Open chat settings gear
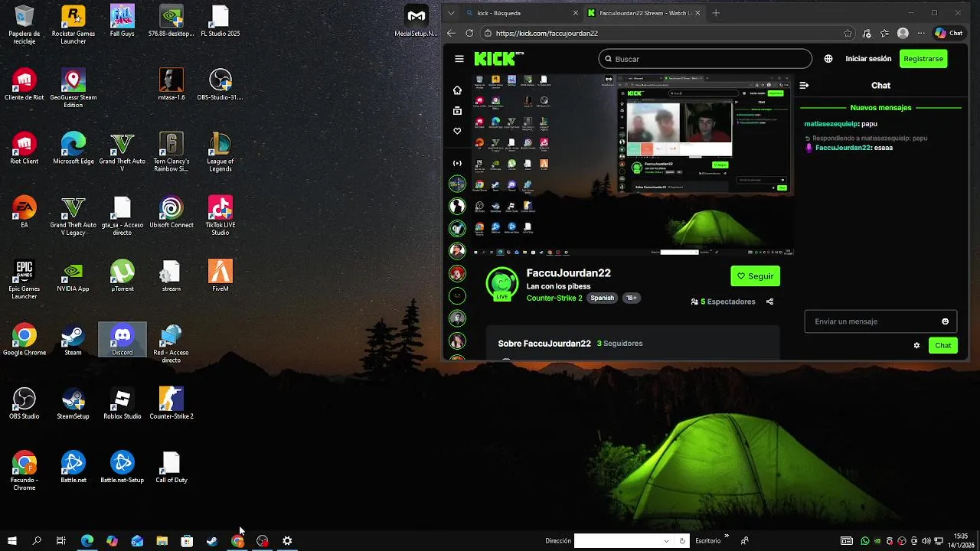This screenshot has width=980, height=551. click(x=916, y=345)
